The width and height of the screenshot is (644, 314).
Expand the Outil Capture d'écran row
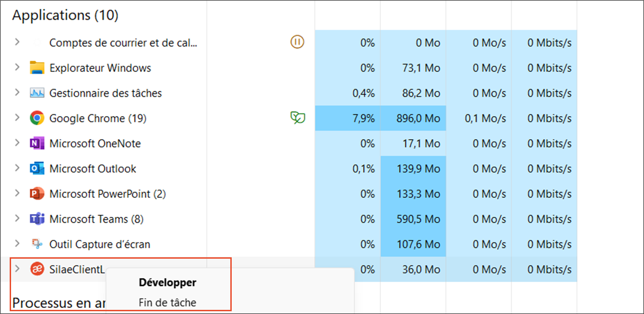pyautogui.click(x=17, y=243)
